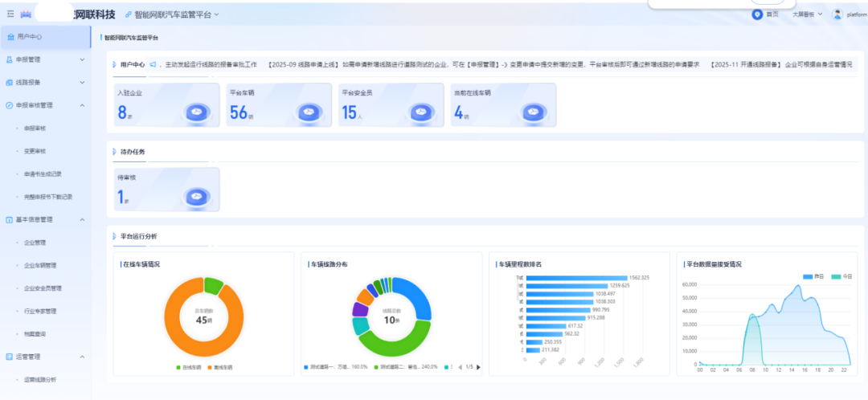This screenshot has width=868, height=400.
Task: Click the round icon in 平台车辆 card
Action: pyautogui.click(x=310, y=112)
